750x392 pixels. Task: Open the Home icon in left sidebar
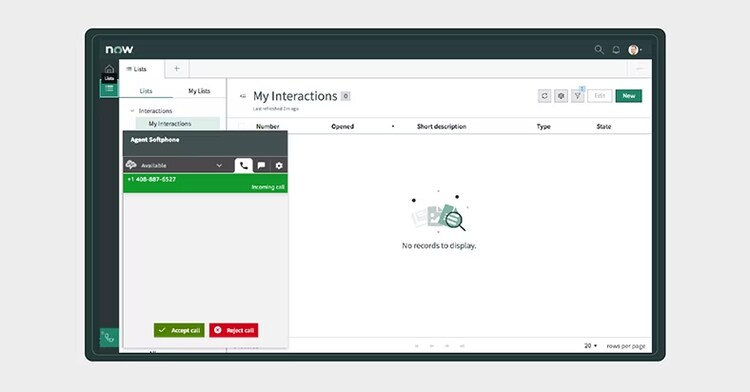[x=109, y=68]
